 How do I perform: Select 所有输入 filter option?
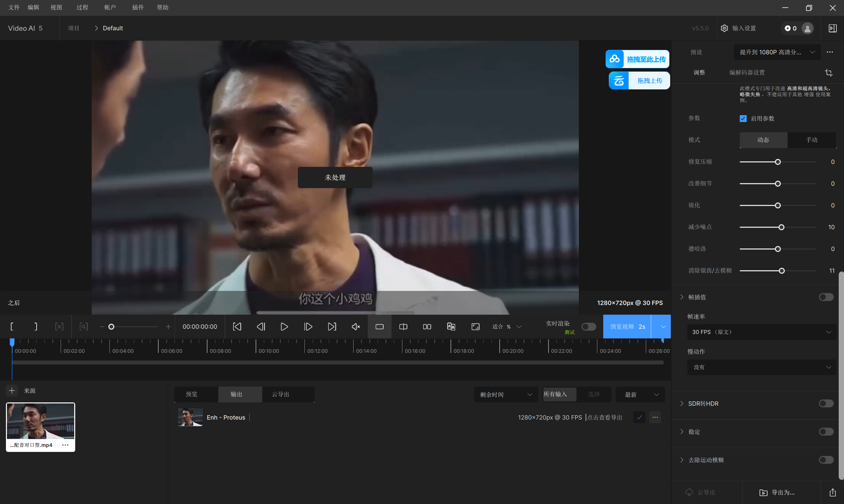(559, 394)
